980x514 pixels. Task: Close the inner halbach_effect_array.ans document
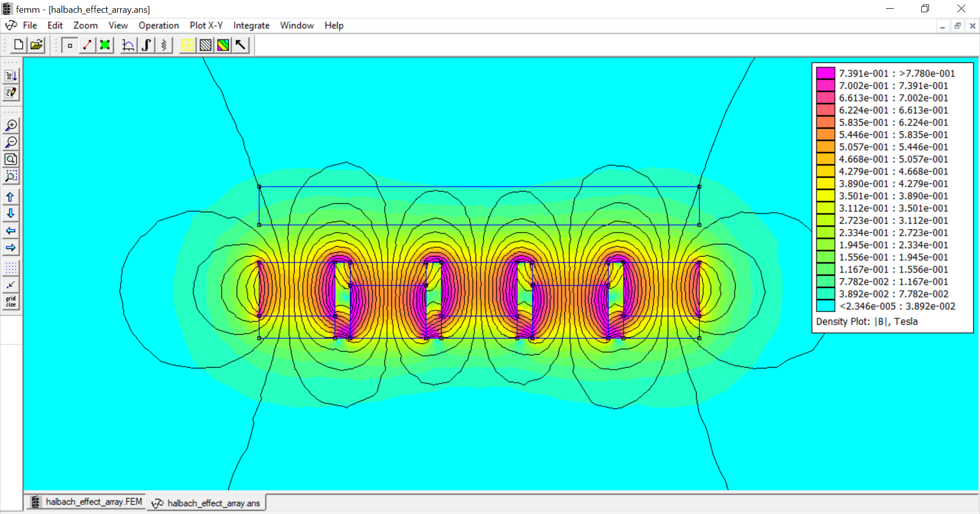coord(972,26)
